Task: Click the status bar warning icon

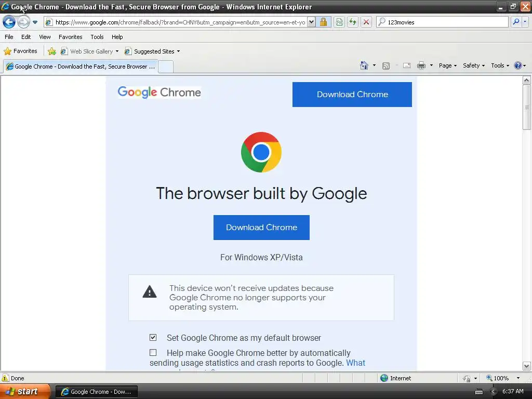Action: click(x=5, y=378)
